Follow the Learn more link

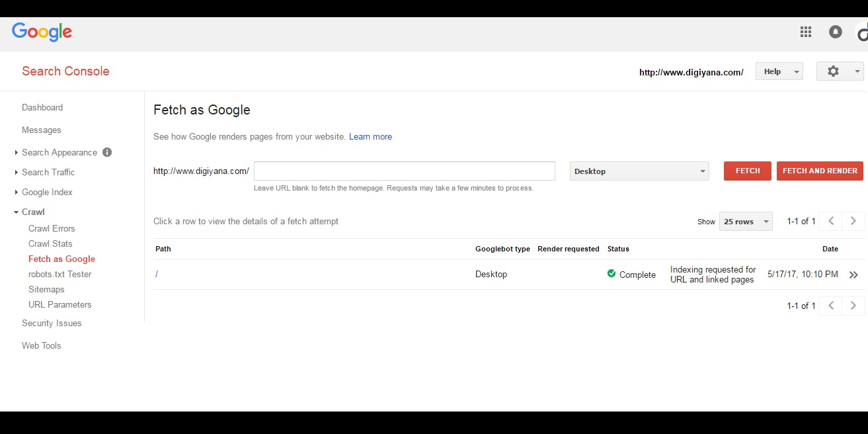click(370, 136)
